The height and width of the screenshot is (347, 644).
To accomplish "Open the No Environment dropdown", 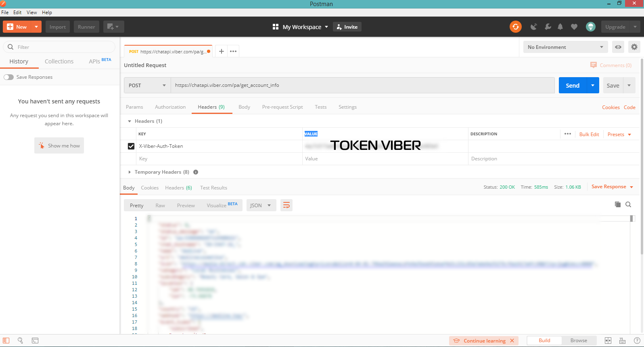I will 565,47.
